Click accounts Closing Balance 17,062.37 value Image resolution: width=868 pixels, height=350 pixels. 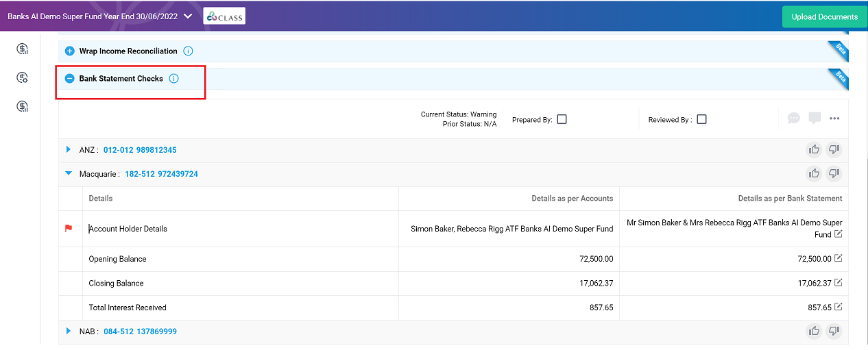tap(596, 283)
